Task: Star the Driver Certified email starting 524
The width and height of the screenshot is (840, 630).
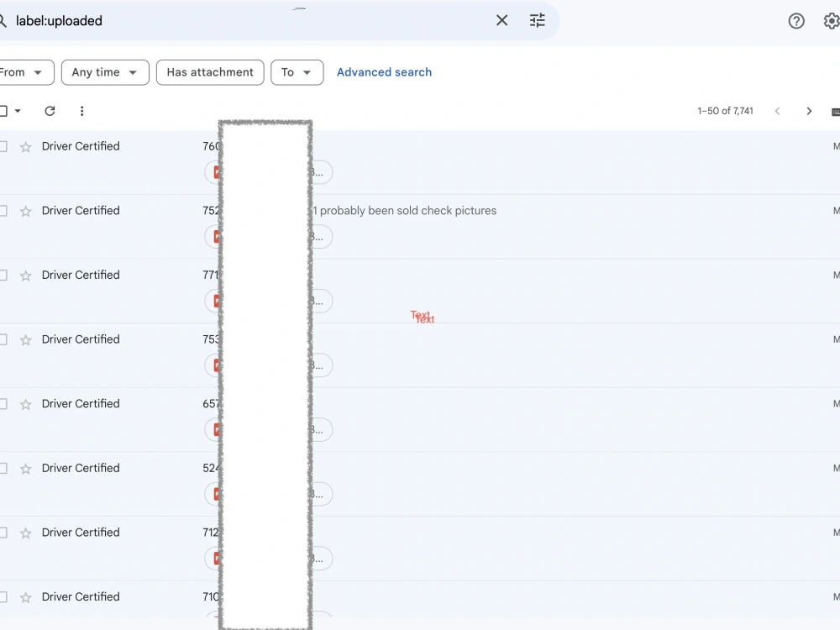Action: pyautogui.click(x=26, y=469)
